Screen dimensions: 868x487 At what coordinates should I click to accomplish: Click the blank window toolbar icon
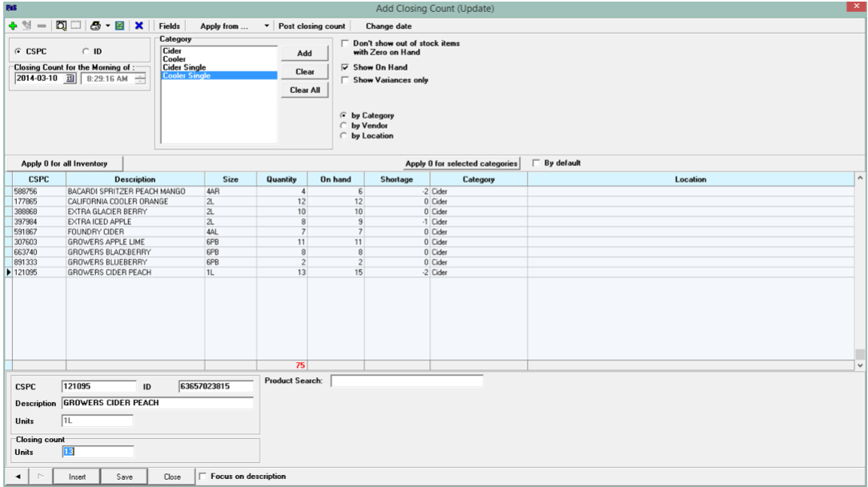tap(76, 26)
